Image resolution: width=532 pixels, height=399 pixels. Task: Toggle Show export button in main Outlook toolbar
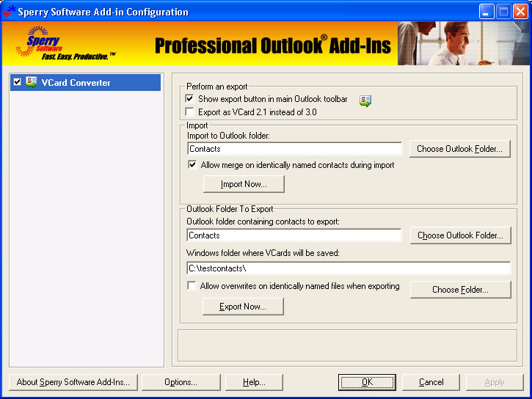[189, 99]
